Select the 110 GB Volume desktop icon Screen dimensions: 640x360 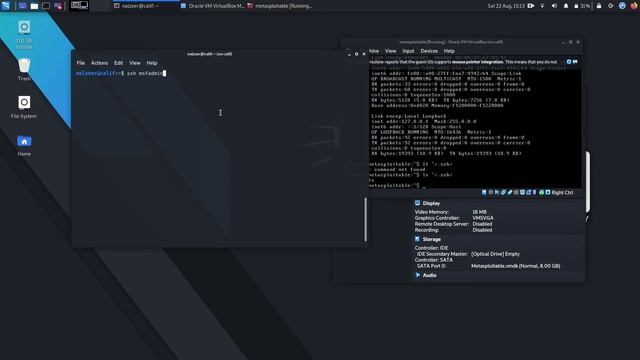click(24, 35)
